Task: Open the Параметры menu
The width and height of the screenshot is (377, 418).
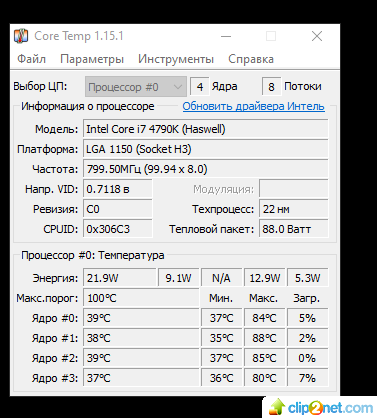Action: pos(92,59)
